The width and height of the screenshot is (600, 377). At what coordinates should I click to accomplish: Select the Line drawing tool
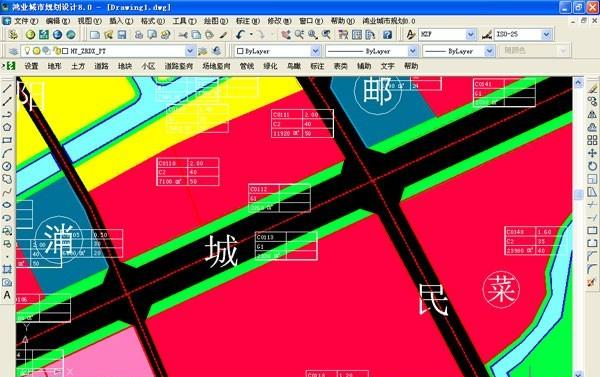(x=7, y=89)
